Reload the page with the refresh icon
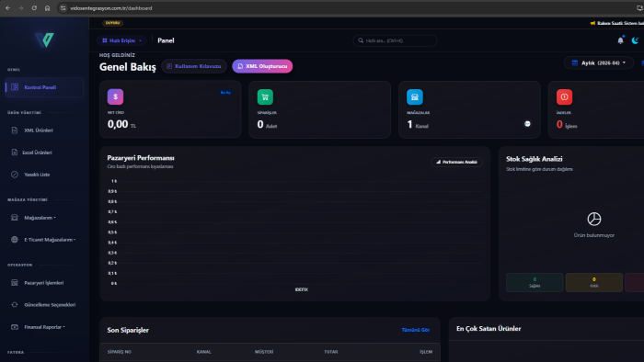This screenshot has width=644, height=362. click(34, 8)
